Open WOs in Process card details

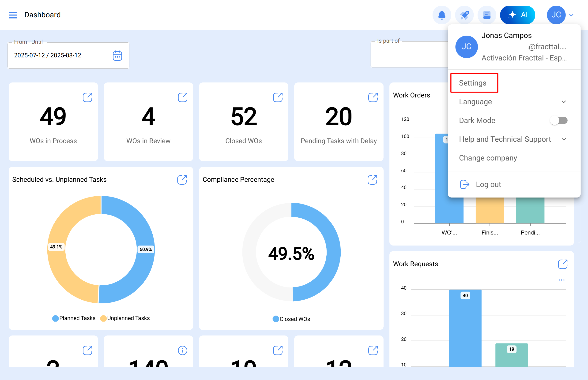coord(87,97)
